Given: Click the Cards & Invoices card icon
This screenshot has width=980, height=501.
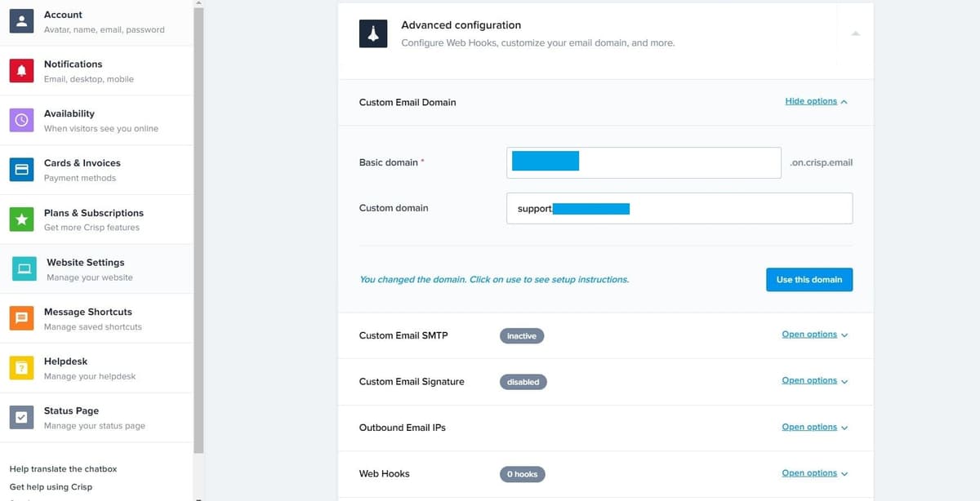Looking at the screenshot, I should 21,170.
